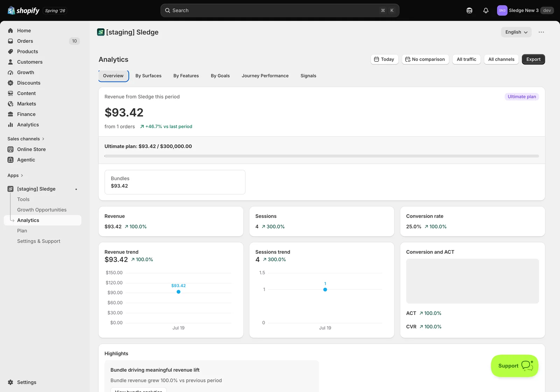Open the notifications bell
The image size is (560, 392).
pyautogui.click(x=486, y=10)
